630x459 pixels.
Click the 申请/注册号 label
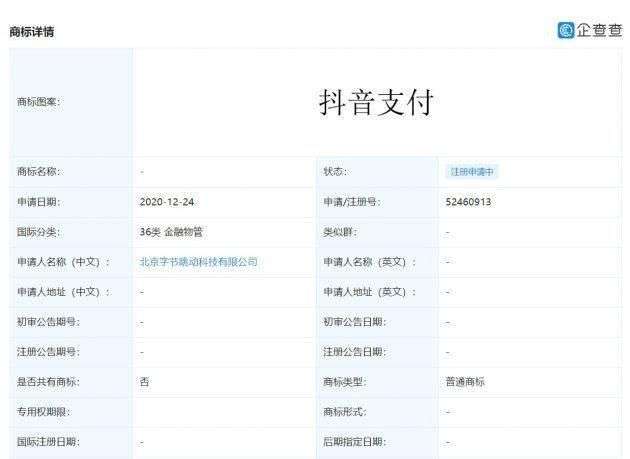pos(351,202)
